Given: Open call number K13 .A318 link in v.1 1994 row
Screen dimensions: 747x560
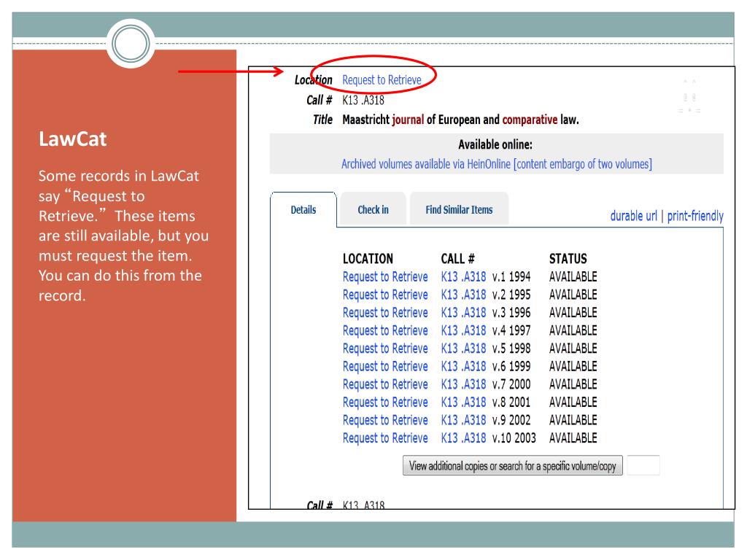Looking at the screenshot, I should tap(463, 276).
